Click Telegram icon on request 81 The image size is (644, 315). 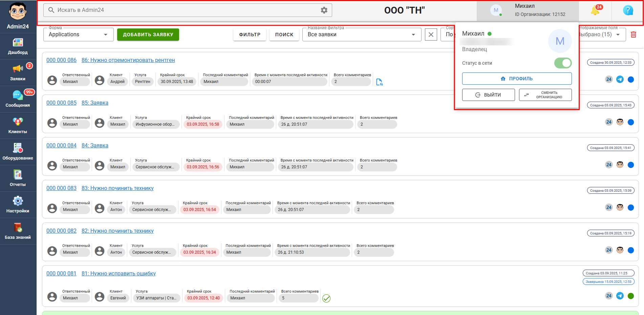point(620,296)
